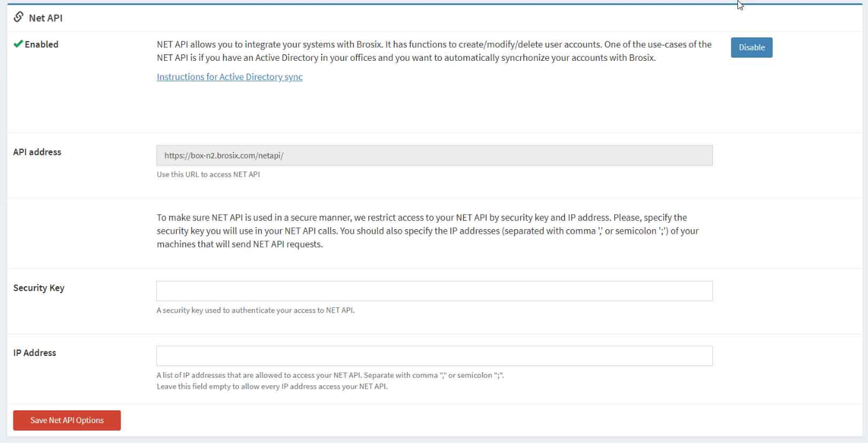Click the API address label
This screenshot has width=868, height=443.
[x=37, y=152]
